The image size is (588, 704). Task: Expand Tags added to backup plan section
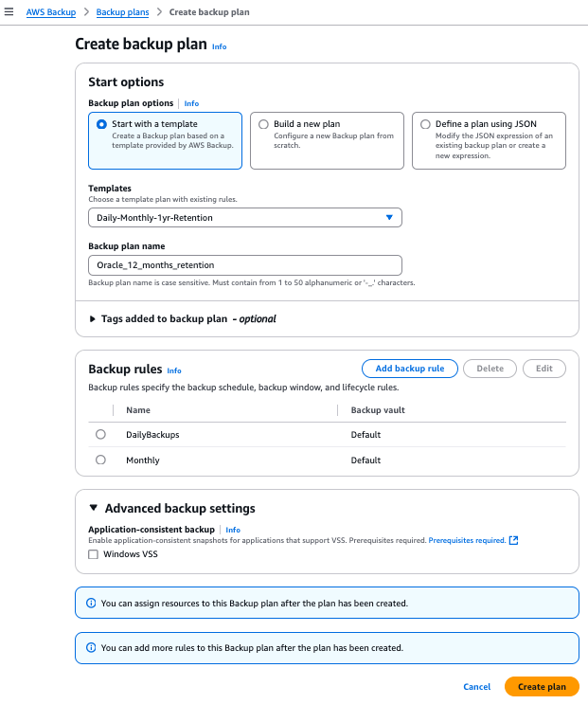[93, 319]
